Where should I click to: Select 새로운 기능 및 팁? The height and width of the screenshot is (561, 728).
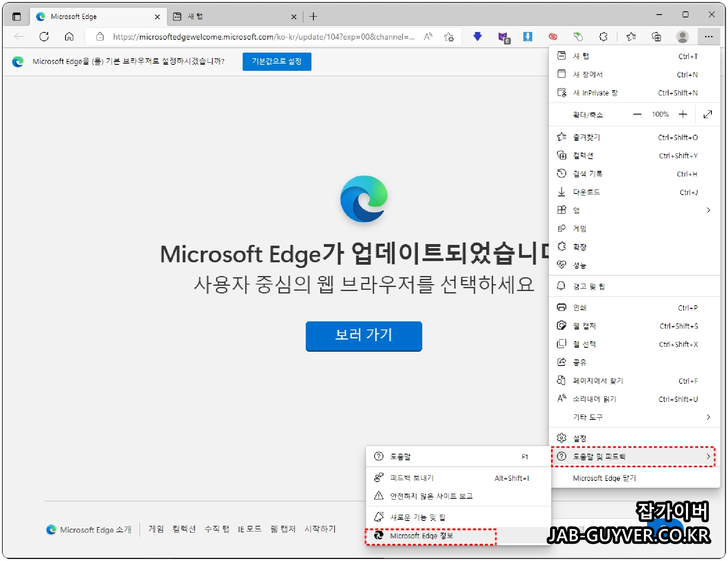[x=459, y=517]
